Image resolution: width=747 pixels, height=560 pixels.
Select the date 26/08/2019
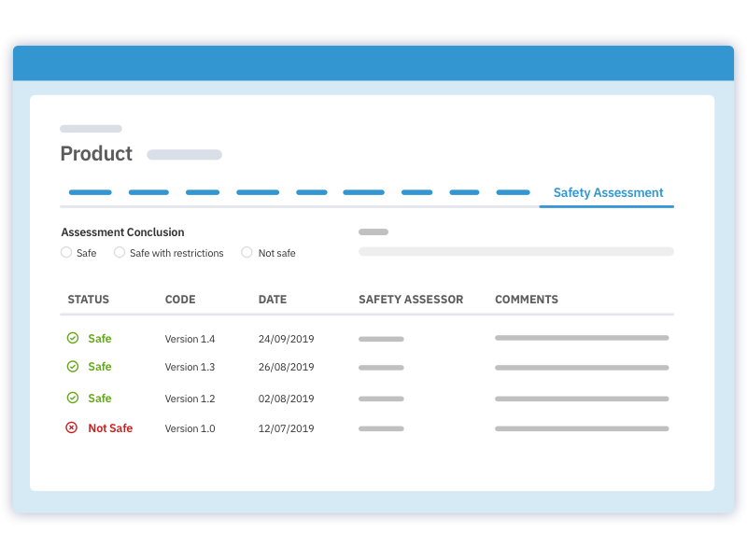tap(286, 367)
